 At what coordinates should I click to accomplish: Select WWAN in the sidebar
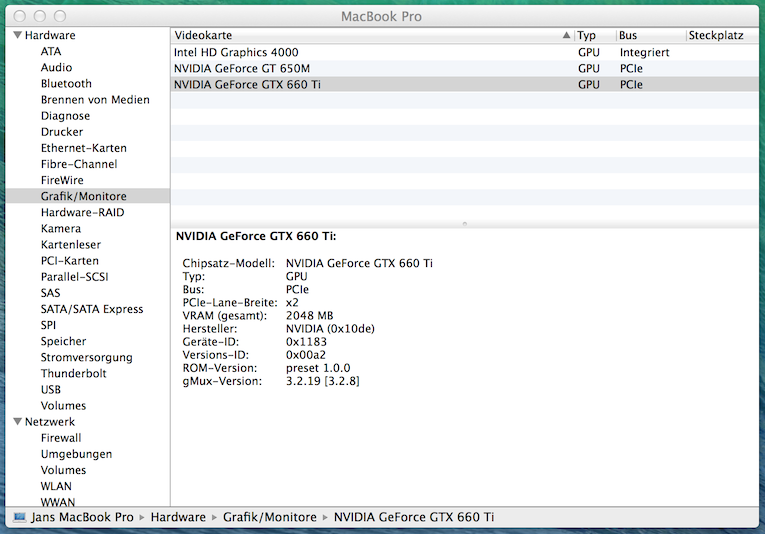[x=58, y=501]
